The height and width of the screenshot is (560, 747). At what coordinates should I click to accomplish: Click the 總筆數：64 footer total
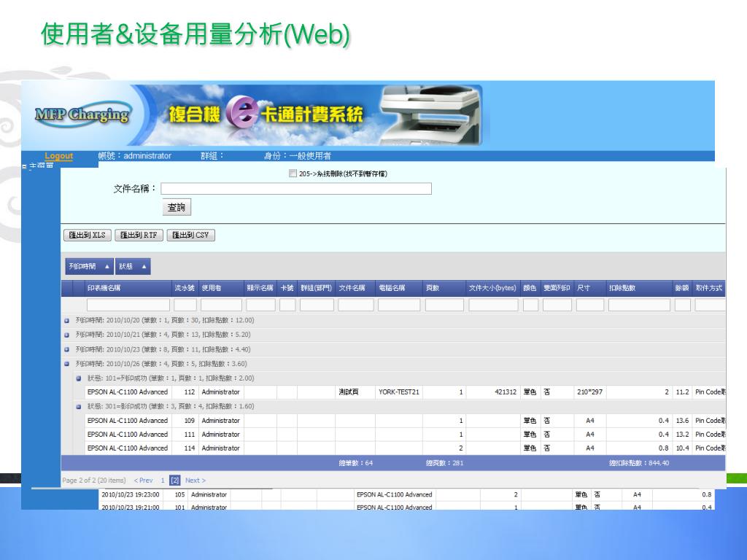(x=355, y=463)
